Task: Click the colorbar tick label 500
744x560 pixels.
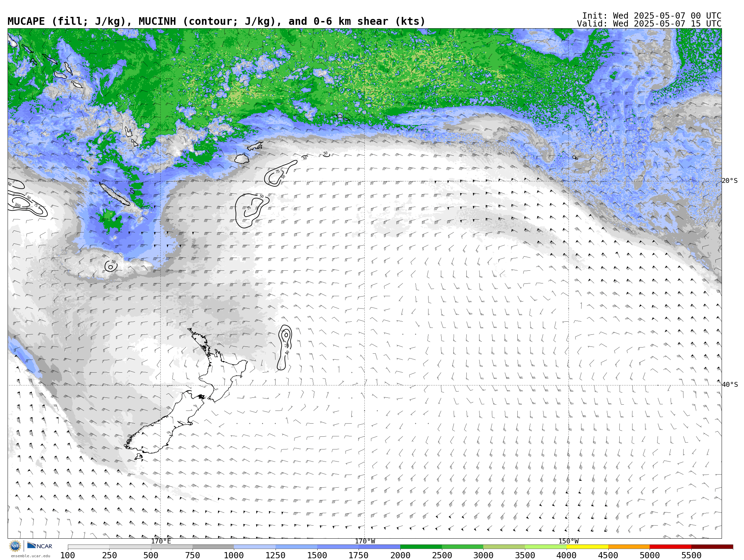Action: (151, 555)
